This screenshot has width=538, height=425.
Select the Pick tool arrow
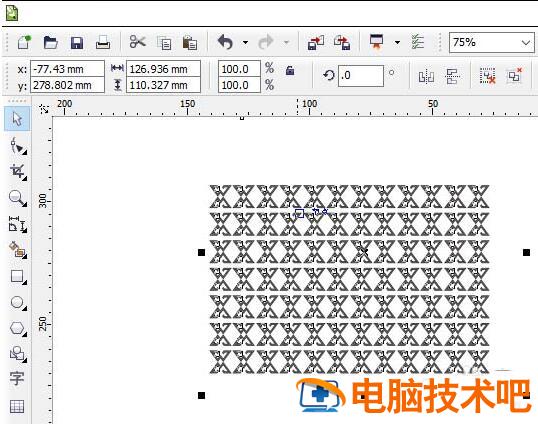(x=17, y=119)
